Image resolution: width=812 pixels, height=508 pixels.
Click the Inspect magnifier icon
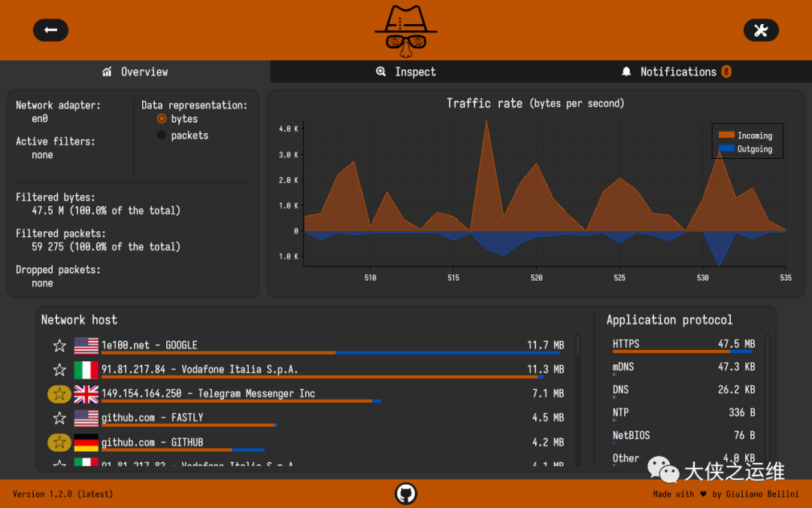pos(381,71)
